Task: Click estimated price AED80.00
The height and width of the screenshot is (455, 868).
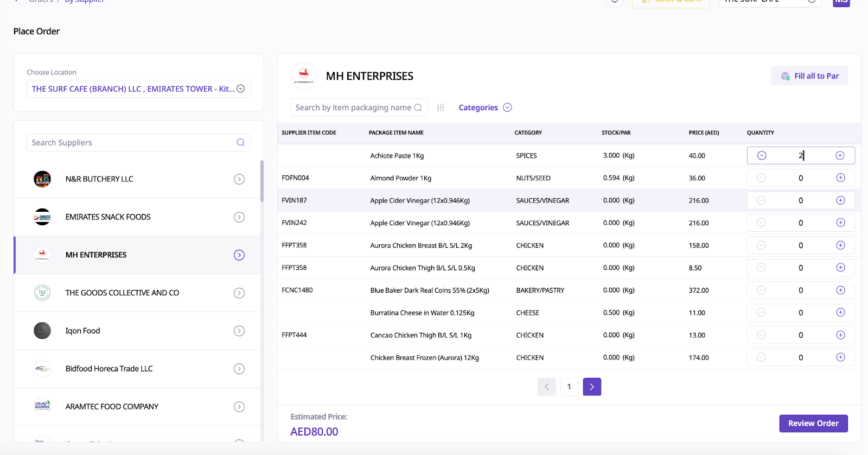Action: pos(314,432)
